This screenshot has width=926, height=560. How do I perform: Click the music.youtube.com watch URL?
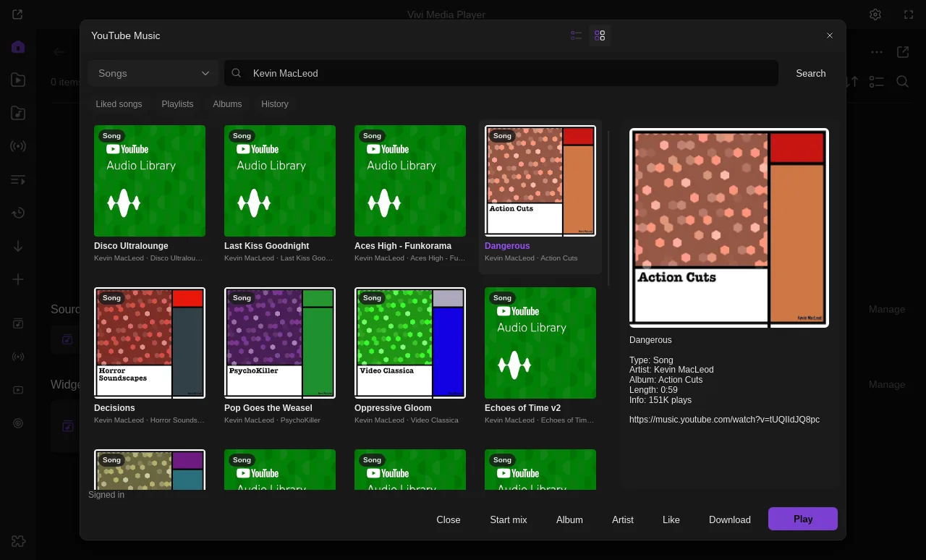click(724, 420)
